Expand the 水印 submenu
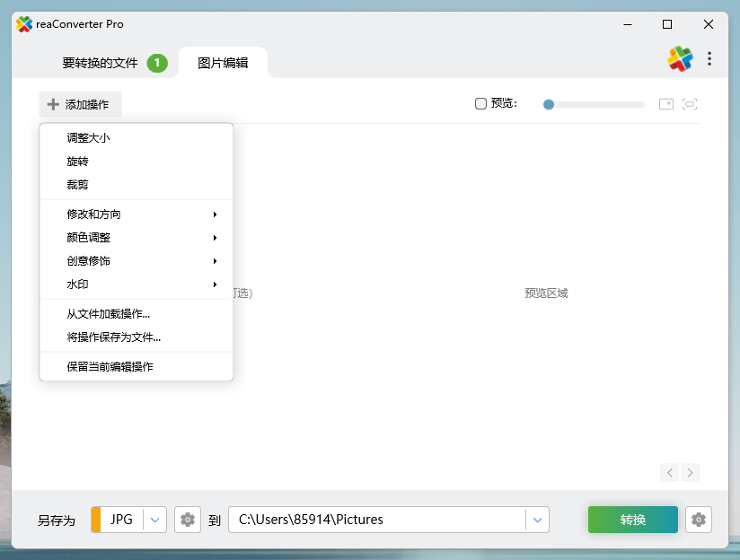This screenshot has width=740, height=560. click(136, 284)
